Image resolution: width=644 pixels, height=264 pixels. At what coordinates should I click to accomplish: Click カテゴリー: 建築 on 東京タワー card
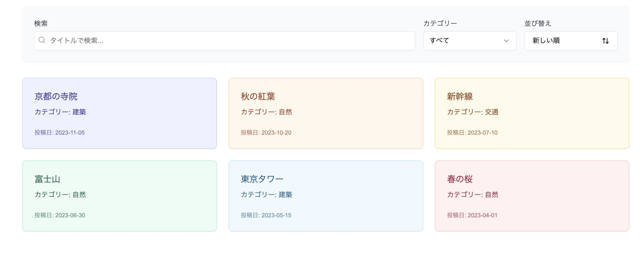pyautogui.click(x=266, y=195)
